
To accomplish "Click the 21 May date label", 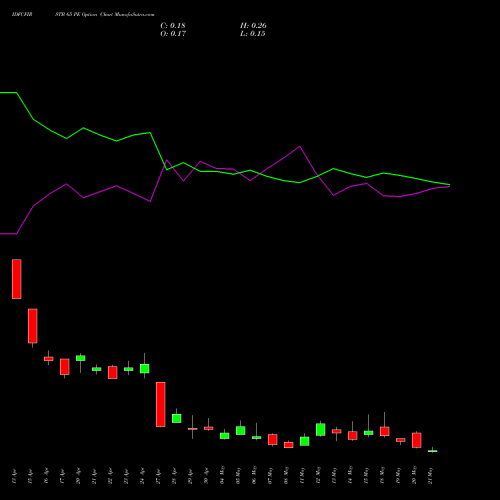I will 430,476.
